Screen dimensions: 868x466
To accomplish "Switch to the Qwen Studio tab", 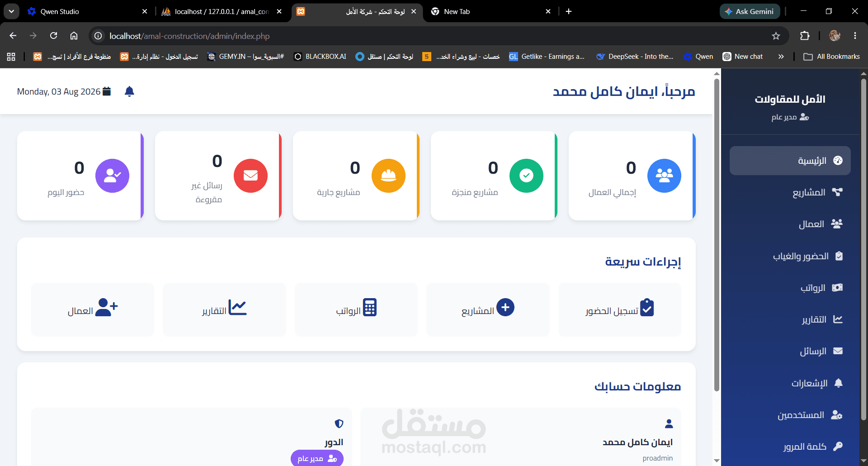I will coord(86,11).
